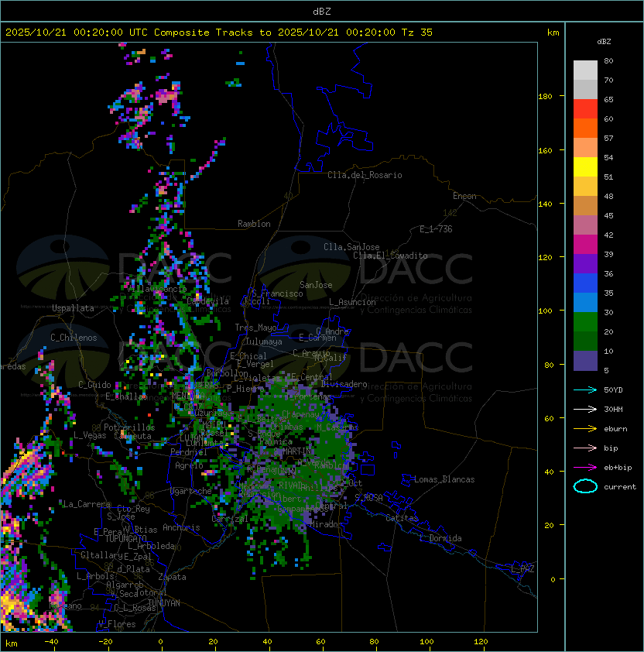The width and height of the screenshot is (644, 652).
Task: Click the white 30HM arrow in legend
Action: [585, 409]
